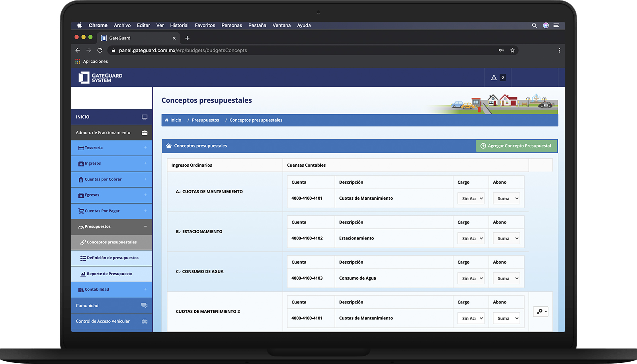Open Abono dropdown in CUOTAS DE MANTENIMIENTO 2 row
Image resolution: width=637 pixels, height=364 pixels.
[x=506, y=318]
